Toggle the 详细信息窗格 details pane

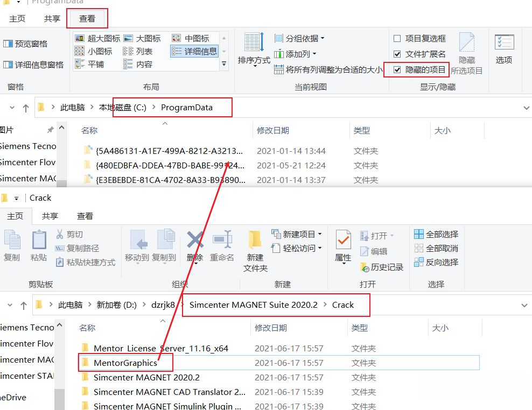pyautogui.click(x=33, y=65)
